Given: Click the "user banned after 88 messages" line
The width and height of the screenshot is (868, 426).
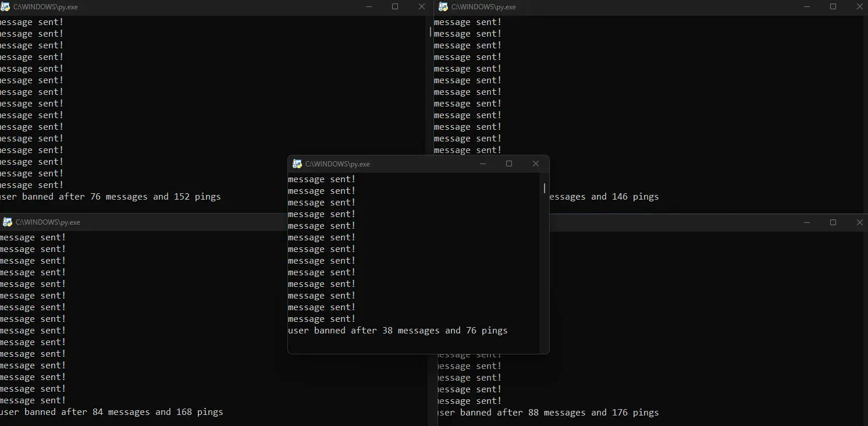Looking at the screenshot, I should pyautogui.click(x=547, y=413).
